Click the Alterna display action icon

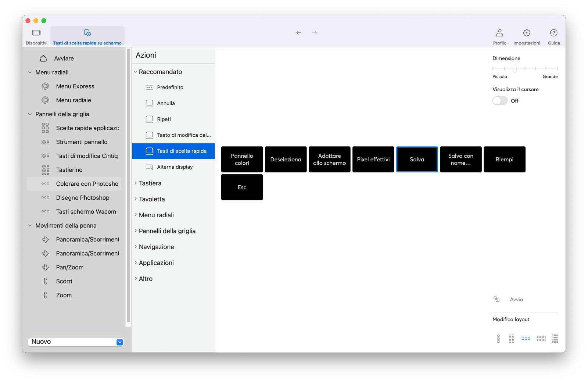coord(150,167)
